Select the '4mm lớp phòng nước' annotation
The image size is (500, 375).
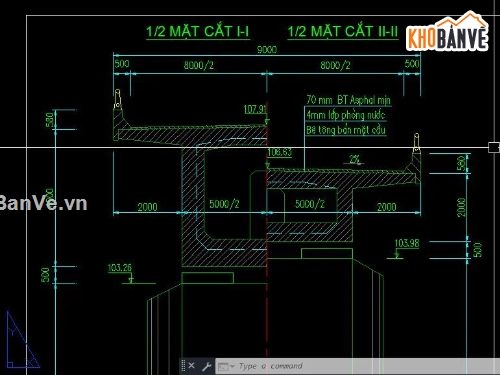pyautogui.click(x=346, y=115)
